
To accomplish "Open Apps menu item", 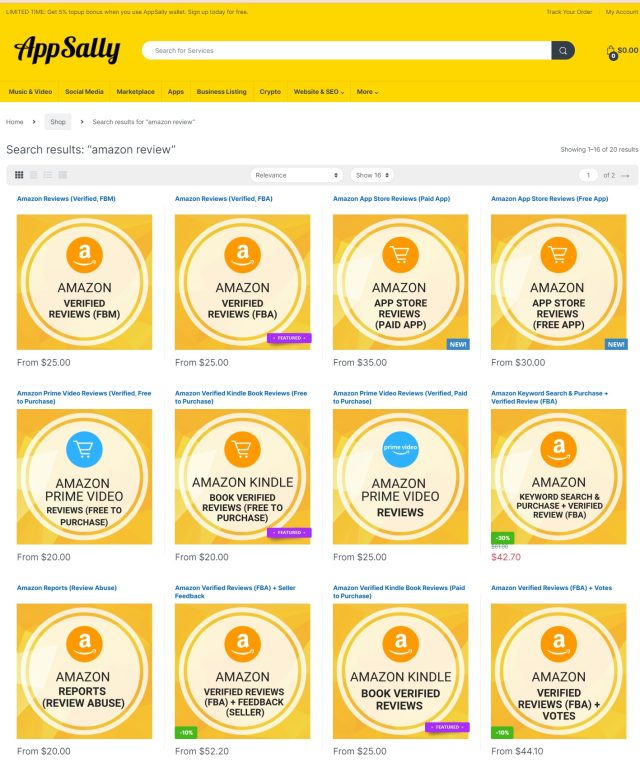I will pyautogui.click(x=175, y=92).
